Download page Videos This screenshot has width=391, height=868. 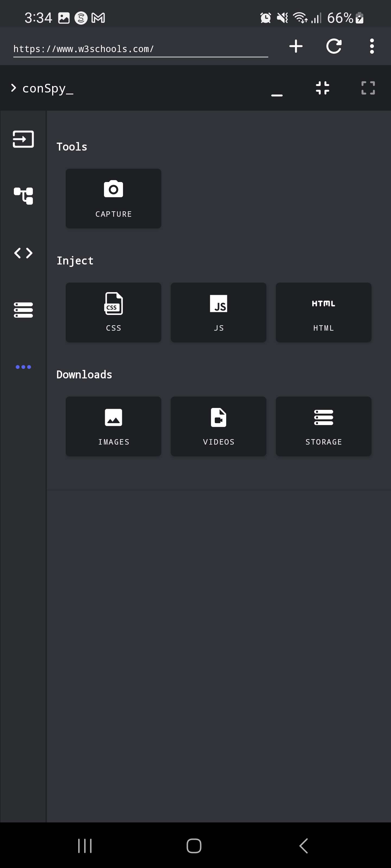pos(218,426)
